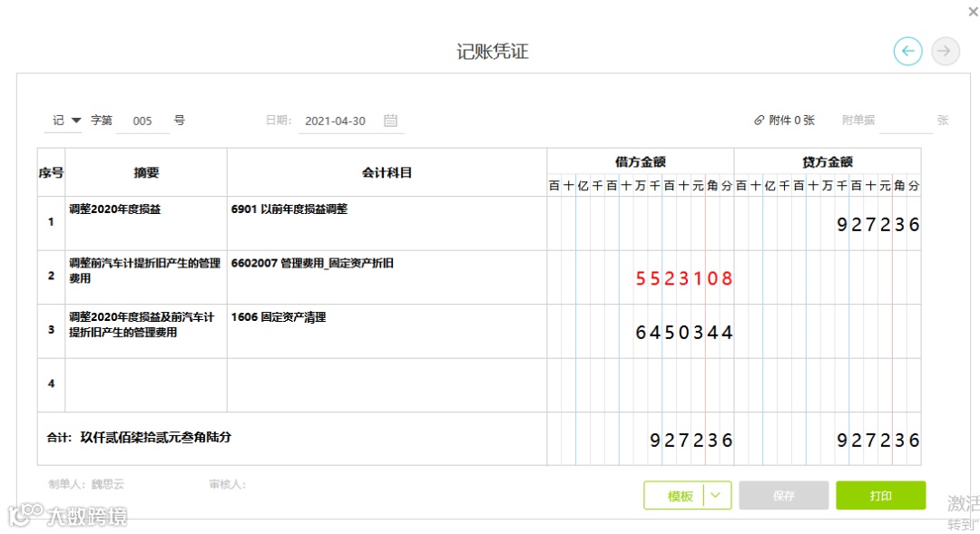Viewport: 980px width, 534px height.
Task: Click row number 4
Action: pos(51,384)
